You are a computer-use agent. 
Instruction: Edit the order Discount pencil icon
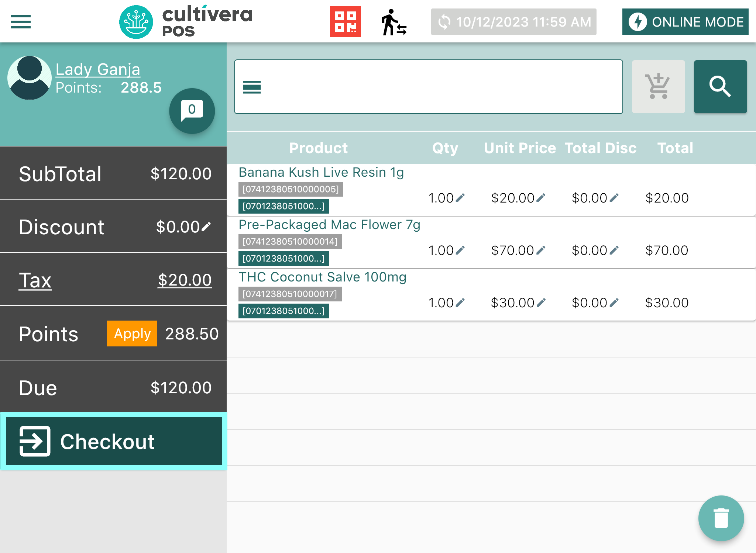point(206,226)
